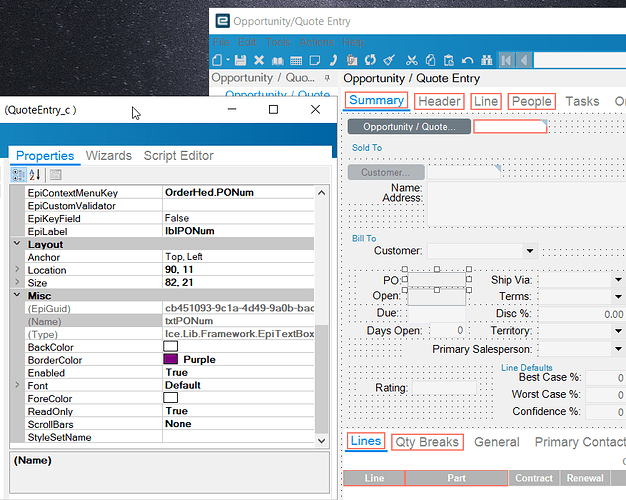Click the Opportunity / Quote number field
626x500 pixels.
(510, 126)
